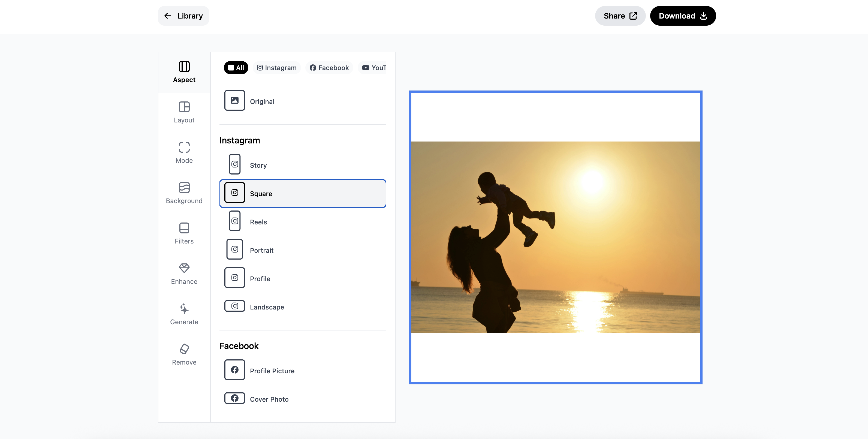Select the Mode tool in sidebar
868x439 pixels.
click(x=184, y=153)
